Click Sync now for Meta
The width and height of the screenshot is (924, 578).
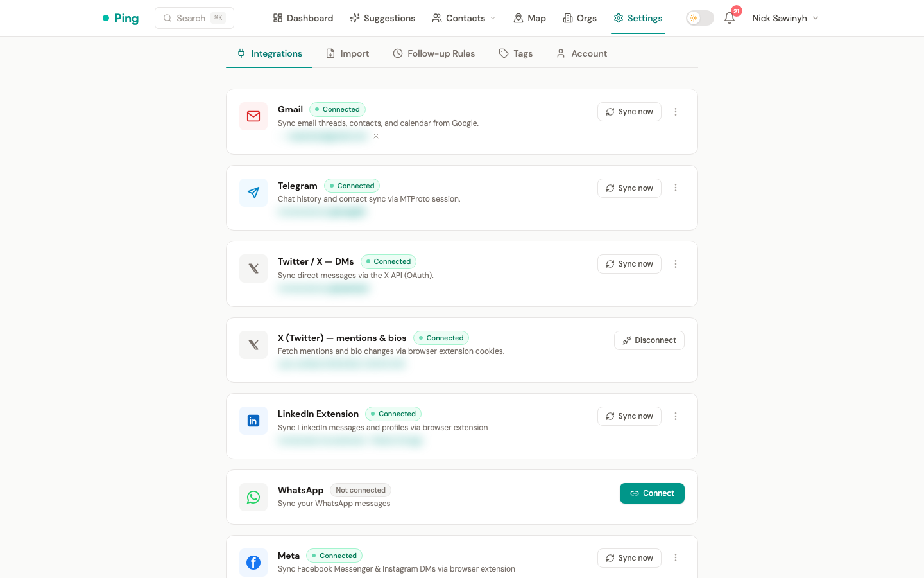[629, 558]
